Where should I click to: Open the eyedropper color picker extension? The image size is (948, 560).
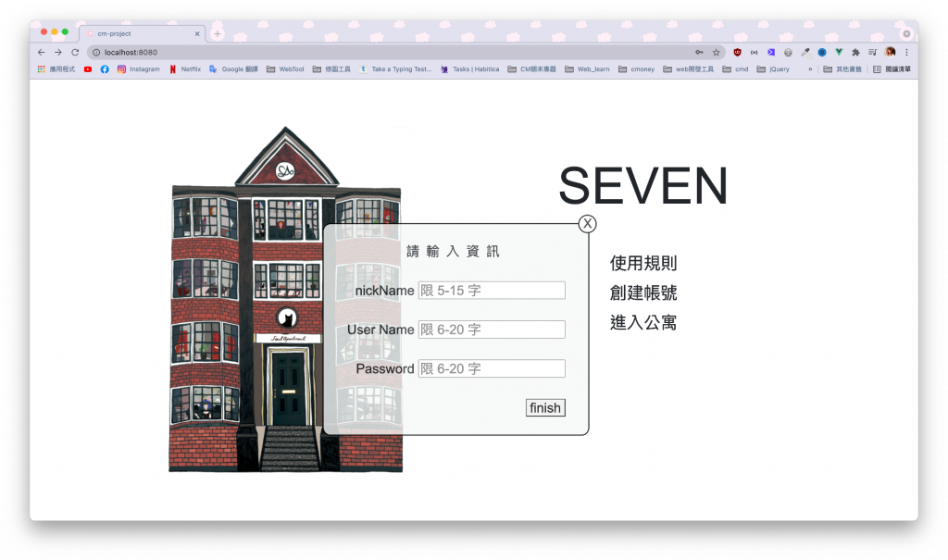tap(805, 53)
